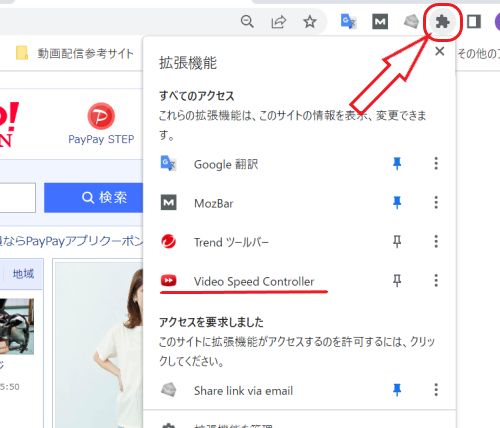Image resolution: width=500 pixels, height=428 pixels.
Task: Open the Google Translate toolbar extension
Action: pyautogui.click(x=348, y=22)
